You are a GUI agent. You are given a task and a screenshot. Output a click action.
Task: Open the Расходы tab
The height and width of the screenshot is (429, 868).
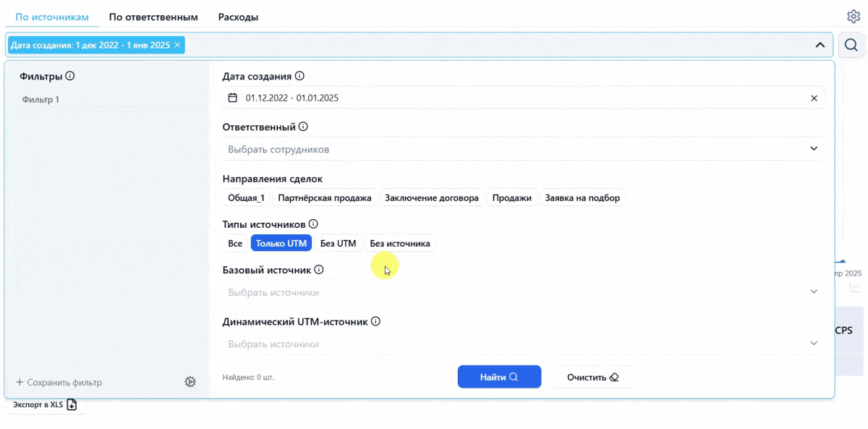[238, 17]
